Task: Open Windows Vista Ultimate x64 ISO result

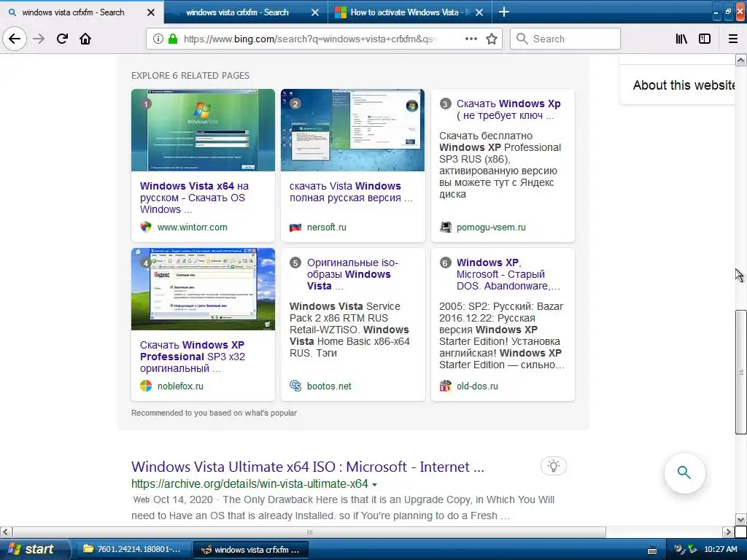Action: pos(308,467)
